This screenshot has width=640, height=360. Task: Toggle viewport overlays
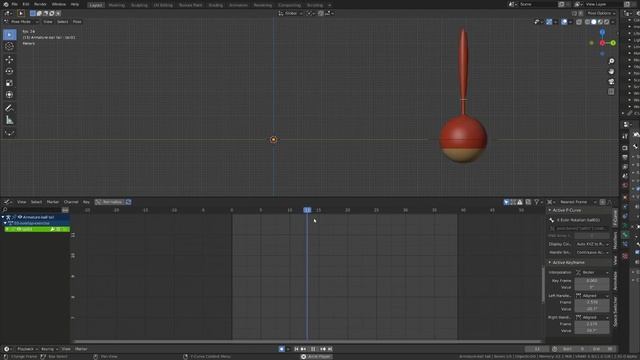(x=564, y=22)
